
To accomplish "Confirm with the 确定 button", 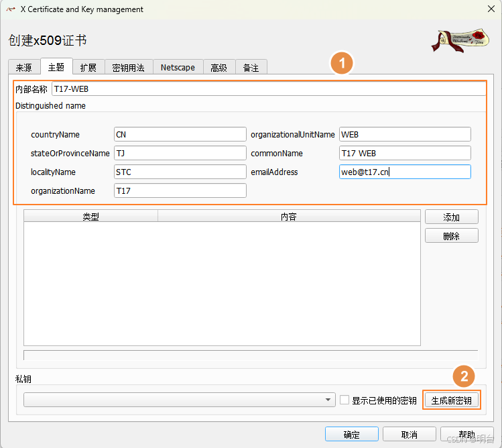I will (x=351, y=434).
